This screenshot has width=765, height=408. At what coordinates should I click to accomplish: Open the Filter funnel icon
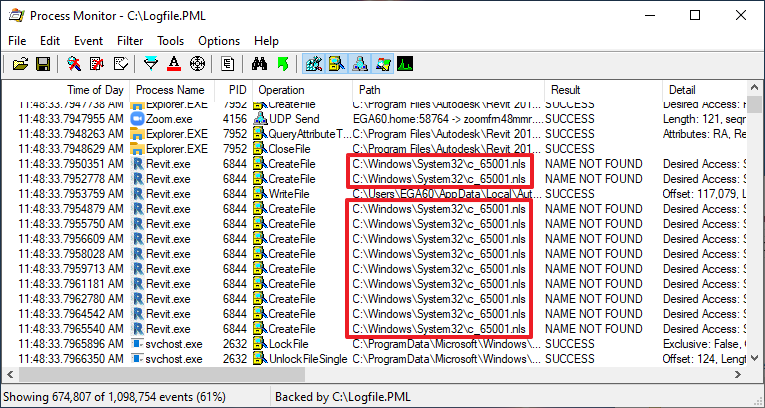(151, 64)
